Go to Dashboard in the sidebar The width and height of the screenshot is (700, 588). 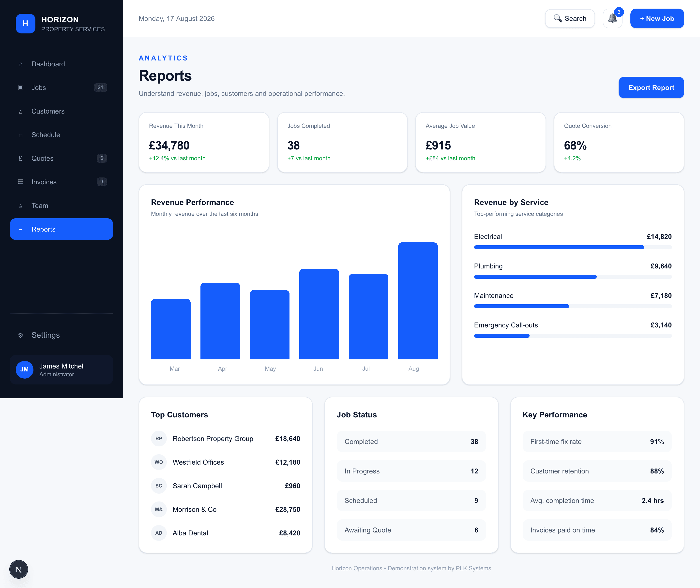pyautogui.click(x=61, y=64)
